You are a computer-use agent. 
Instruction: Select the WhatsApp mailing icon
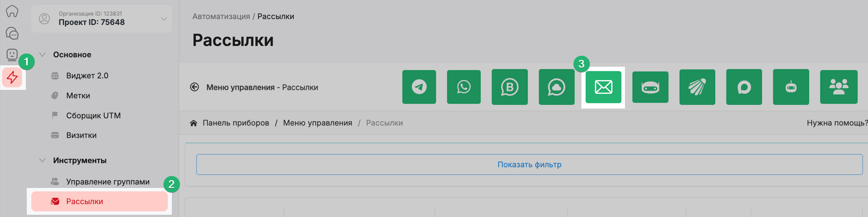[x=463, y=87]
